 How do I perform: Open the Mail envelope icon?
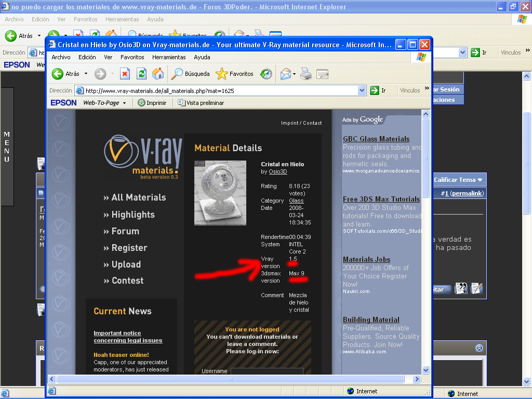click(286, 74)
